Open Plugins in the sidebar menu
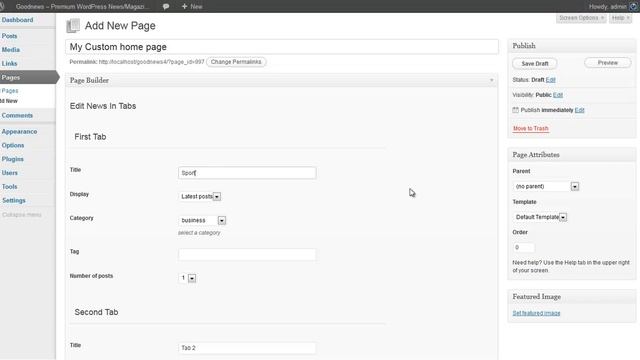 [x=13, y=159]
